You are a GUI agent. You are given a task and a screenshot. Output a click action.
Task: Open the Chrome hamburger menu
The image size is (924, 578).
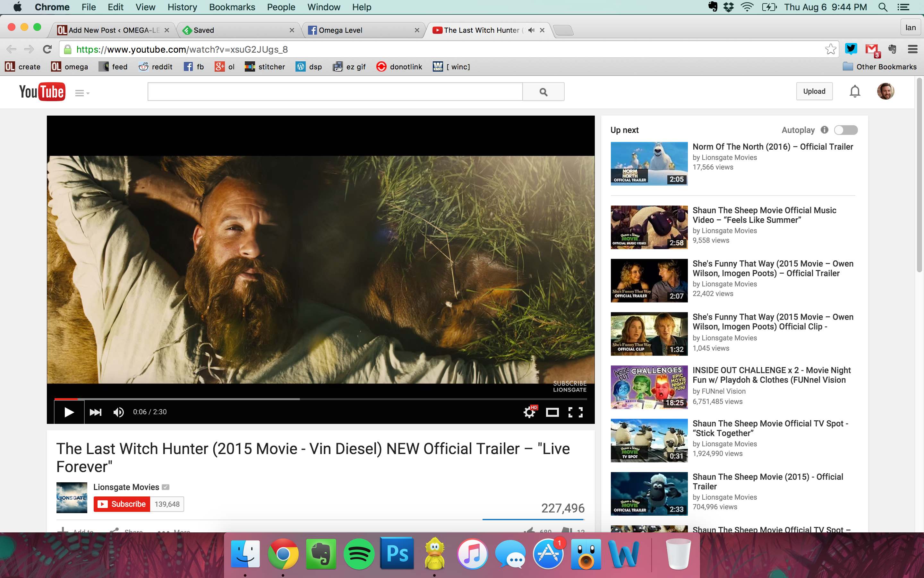coord(912,49)
